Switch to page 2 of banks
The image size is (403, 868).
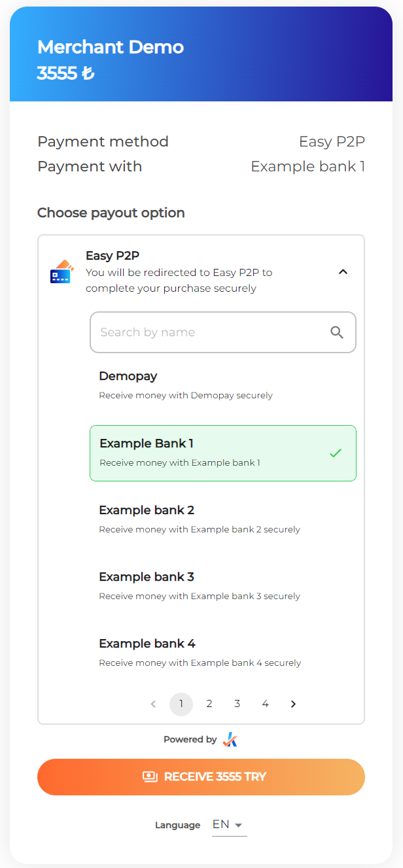tap(209, 704)
